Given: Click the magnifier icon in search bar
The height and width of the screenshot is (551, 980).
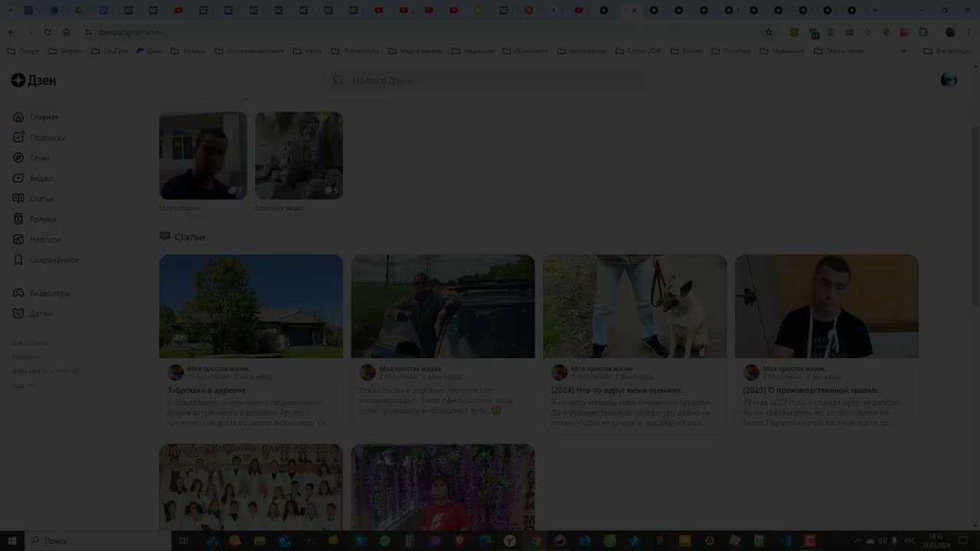Looking at the screenshot, I should point(338,80).
